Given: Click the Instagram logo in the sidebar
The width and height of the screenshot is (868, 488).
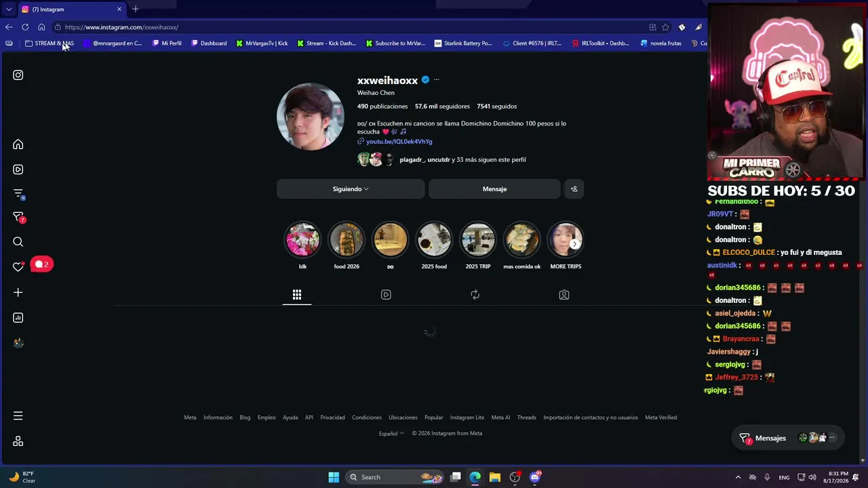Looking at the screenshot, I should (x=18, y=75).
